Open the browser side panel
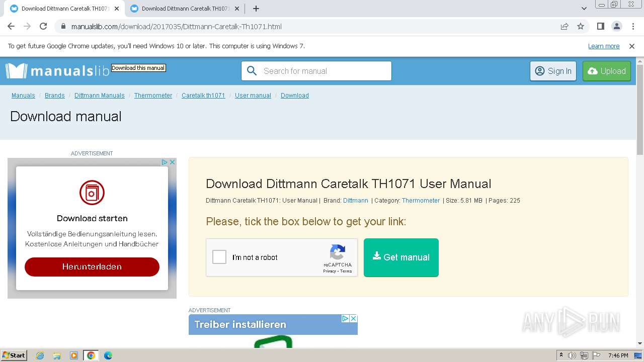Image resolution: width=644 pixels, height=362 pixels. click(x=600, y=26)
